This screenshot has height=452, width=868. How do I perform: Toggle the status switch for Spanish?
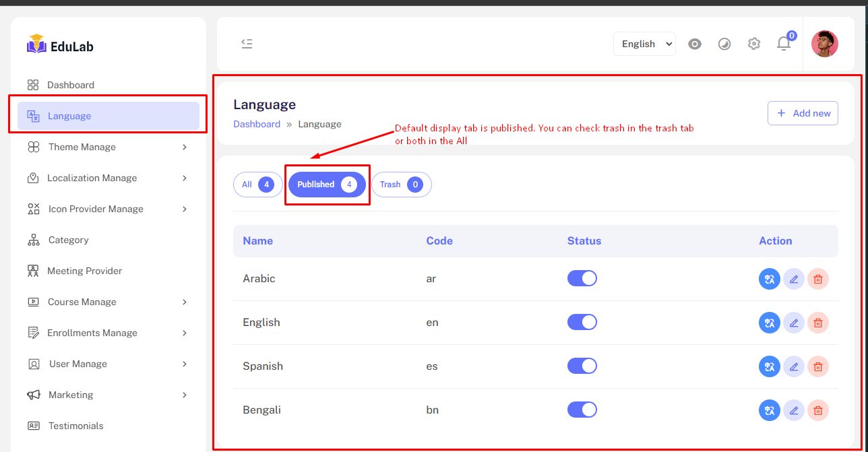coord(582,366)
